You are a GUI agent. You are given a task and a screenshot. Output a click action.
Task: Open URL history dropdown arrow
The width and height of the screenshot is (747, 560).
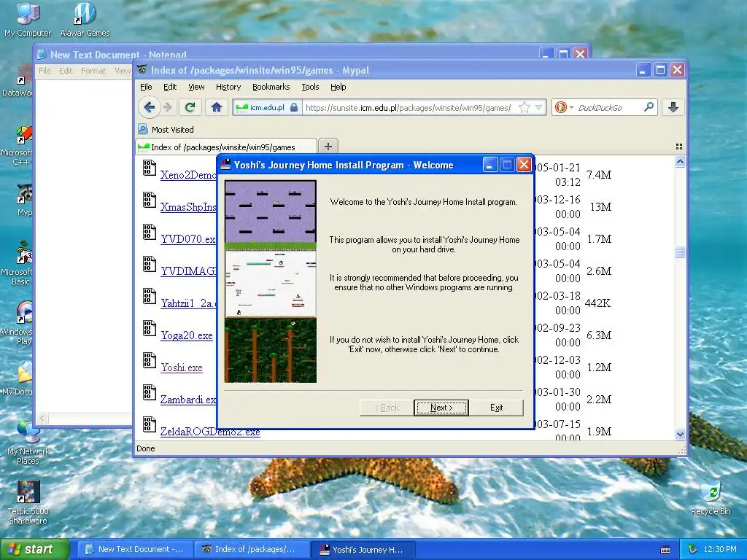coord(539,108)
